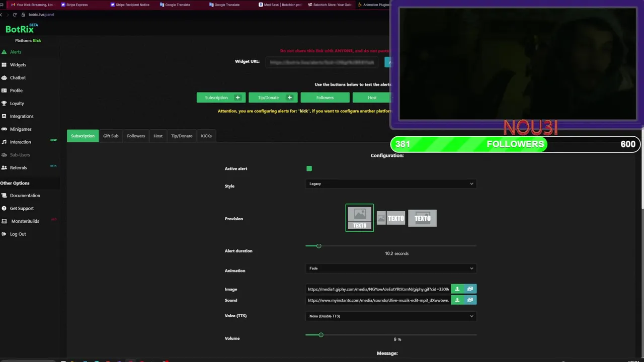Open Loyalty settings in sidebar
Screen dimensions: 644x362
(x=17, y=104)
